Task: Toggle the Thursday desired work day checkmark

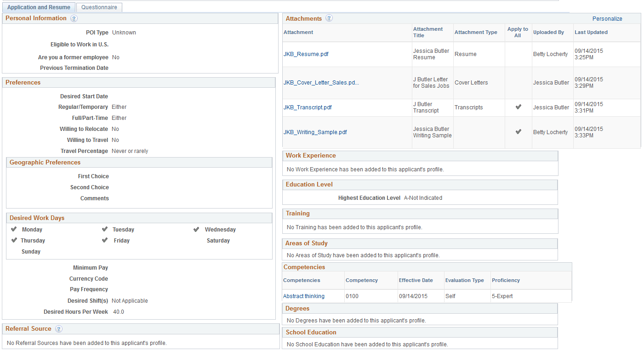Action: (14, 240)
